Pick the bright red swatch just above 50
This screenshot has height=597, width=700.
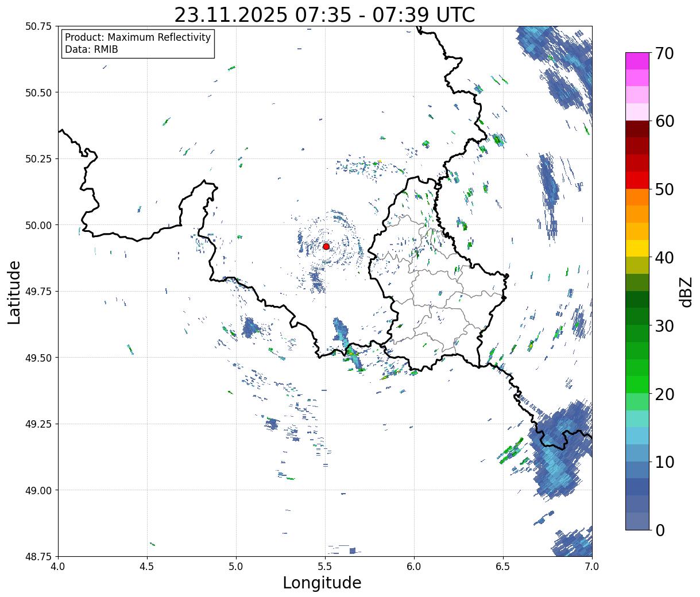637,180
